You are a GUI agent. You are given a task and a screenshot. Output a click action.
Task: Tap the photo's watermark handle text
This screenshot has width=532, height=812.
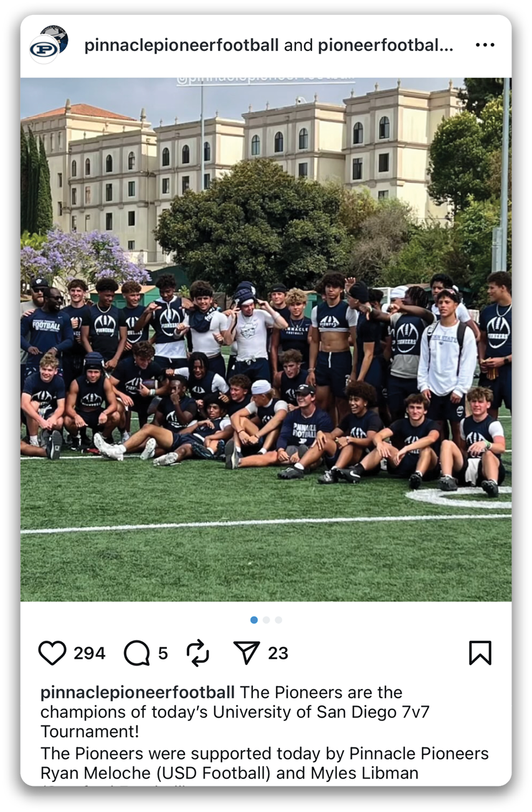click(x=266, y=81)
